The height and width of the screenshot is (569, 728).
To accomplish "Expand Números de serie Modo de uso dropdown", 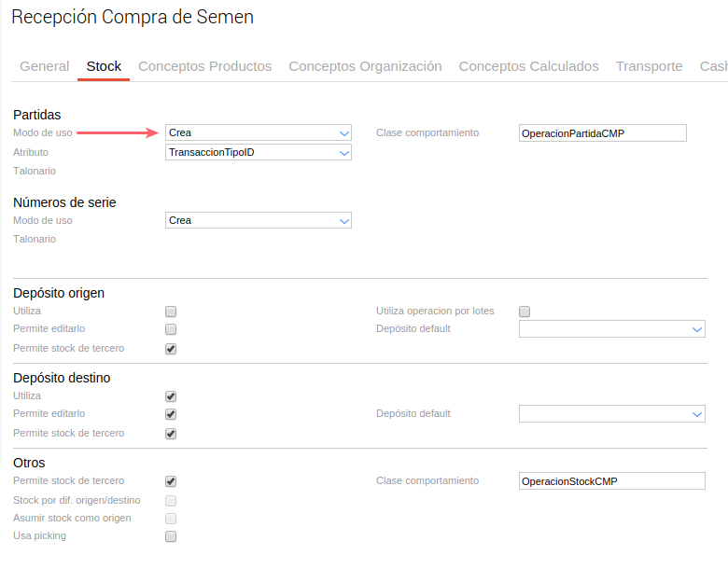I will coord(258,220).
